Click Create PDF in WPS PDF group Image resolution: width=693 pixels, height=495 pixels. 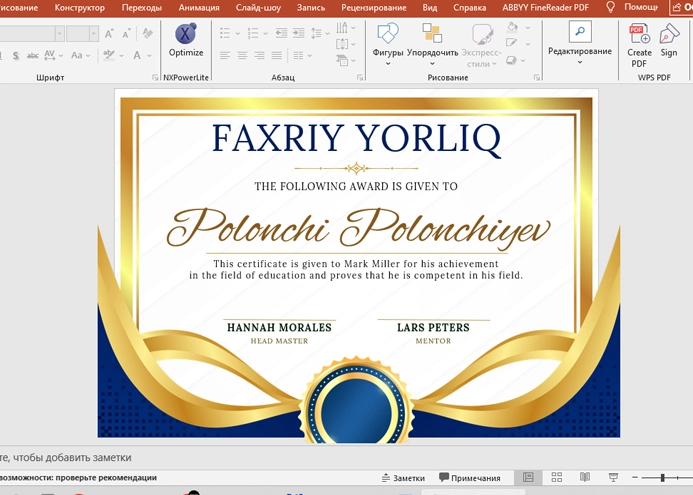click(639, 45)
